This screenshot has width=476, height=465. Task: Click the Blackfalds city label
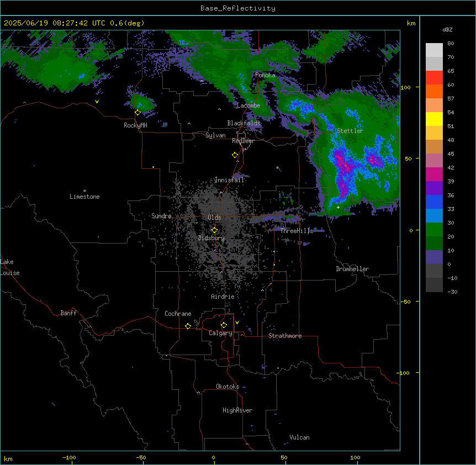point(244,123)
